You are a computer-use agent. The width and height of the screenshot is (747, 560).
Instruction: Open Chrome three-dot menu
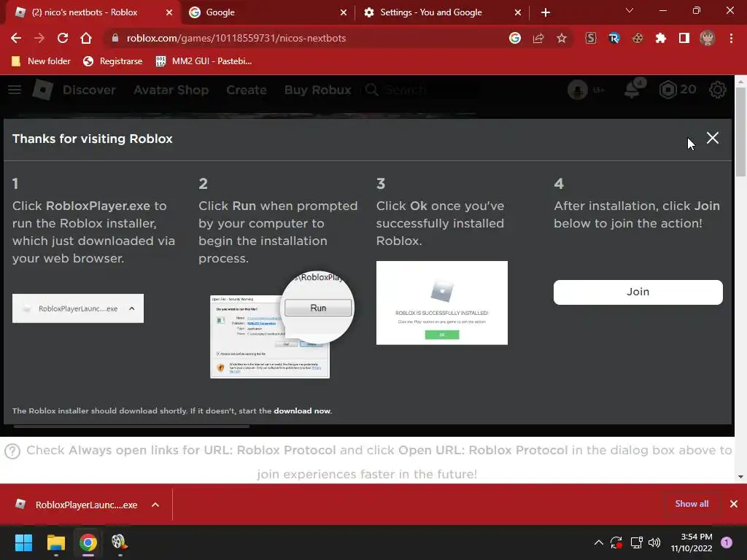[731, 38]
